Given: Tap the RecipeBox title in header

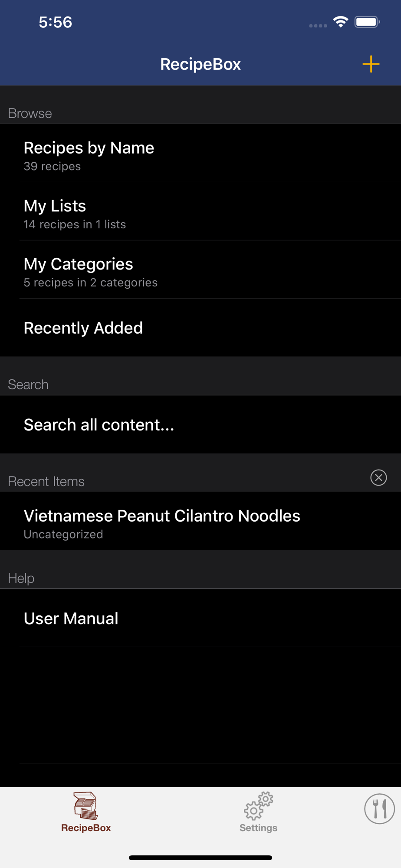Looking at the screenshot, I should [200, 64].
